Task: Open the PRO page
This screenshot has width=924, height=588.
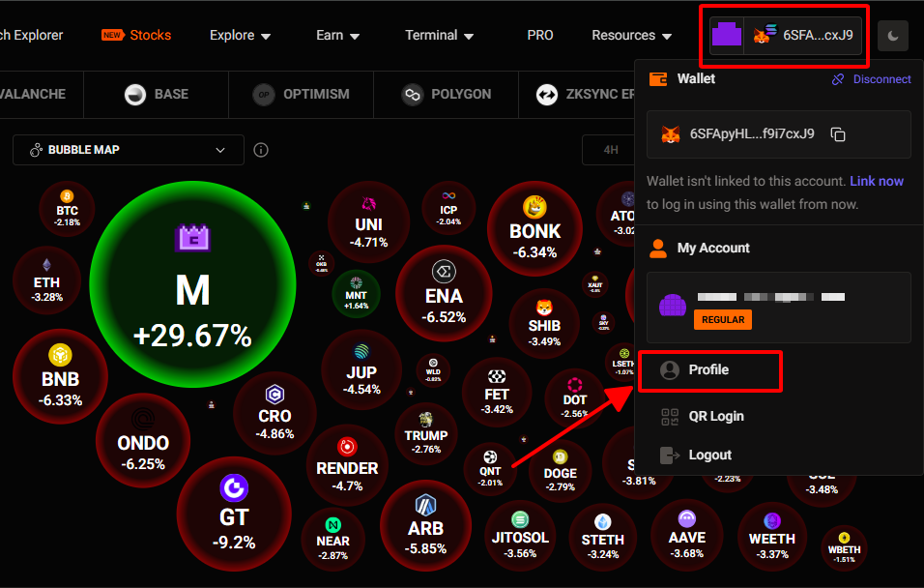Action: (x=539, y=36)
